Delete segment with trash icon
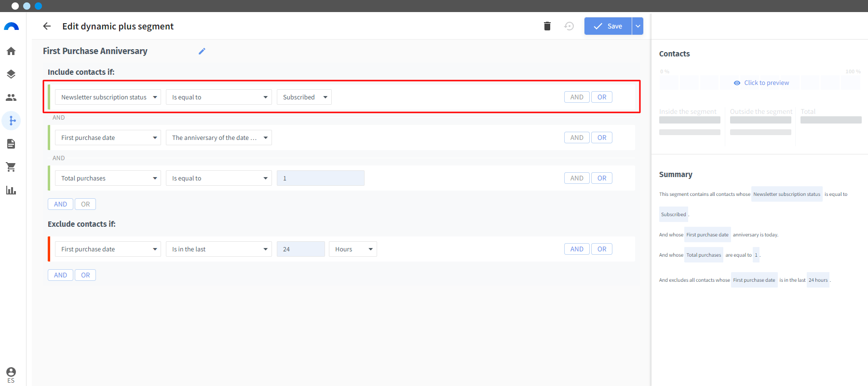 547,26
